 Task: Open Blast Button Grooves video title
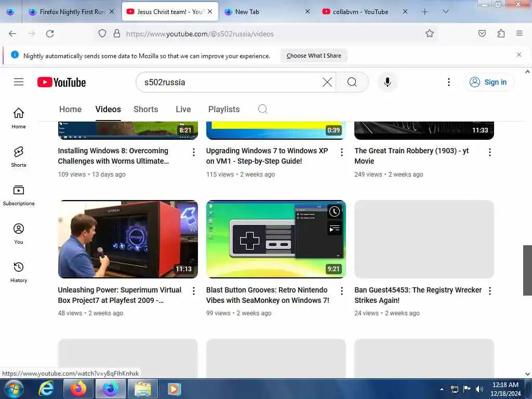(268, 295)
